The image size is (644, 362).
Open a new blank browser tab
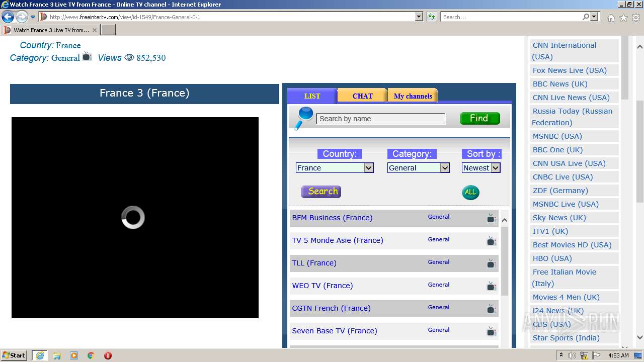(108, 30)
